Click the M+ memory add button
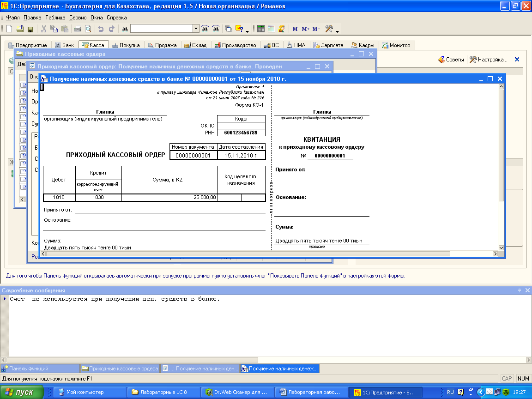Screen dimensions: 532x399 (305, 29)
